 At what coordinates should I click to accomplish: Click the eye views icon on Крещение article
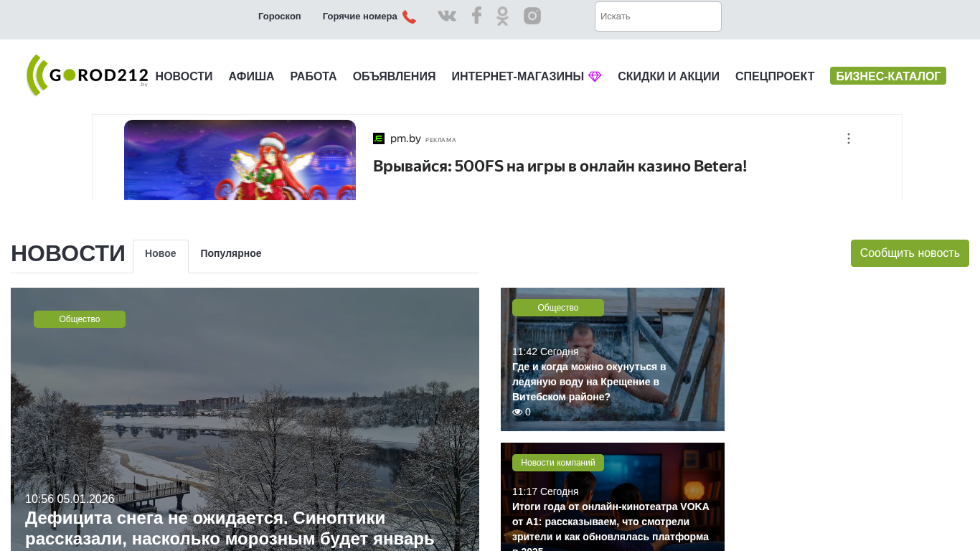click(x=517, y=413)
